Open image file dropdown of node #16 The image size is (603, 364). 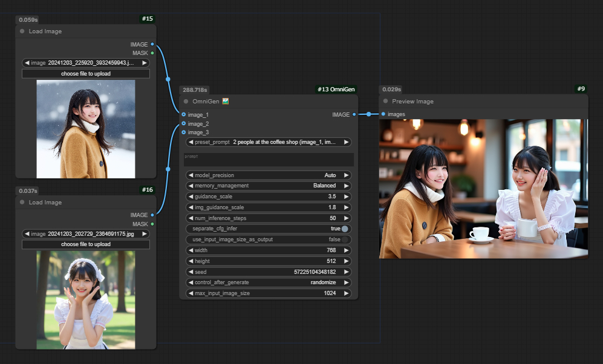pyautogui.click(x=86, y=234)
